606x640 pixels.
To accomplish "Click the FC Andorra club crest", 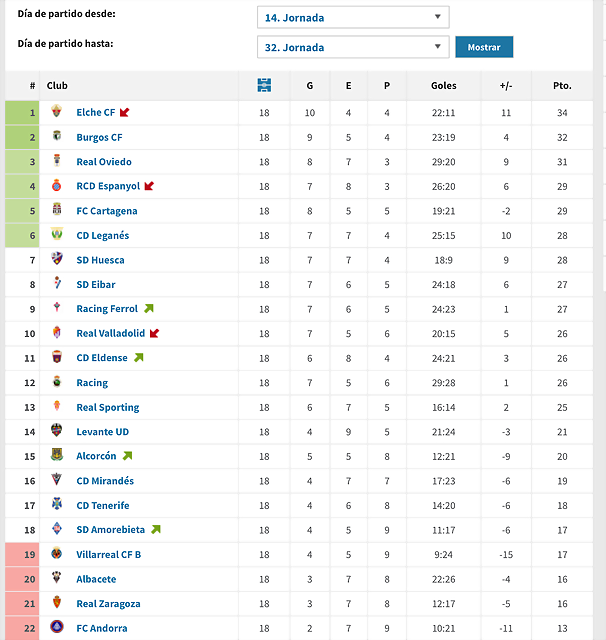I will (x=57, y=627).
